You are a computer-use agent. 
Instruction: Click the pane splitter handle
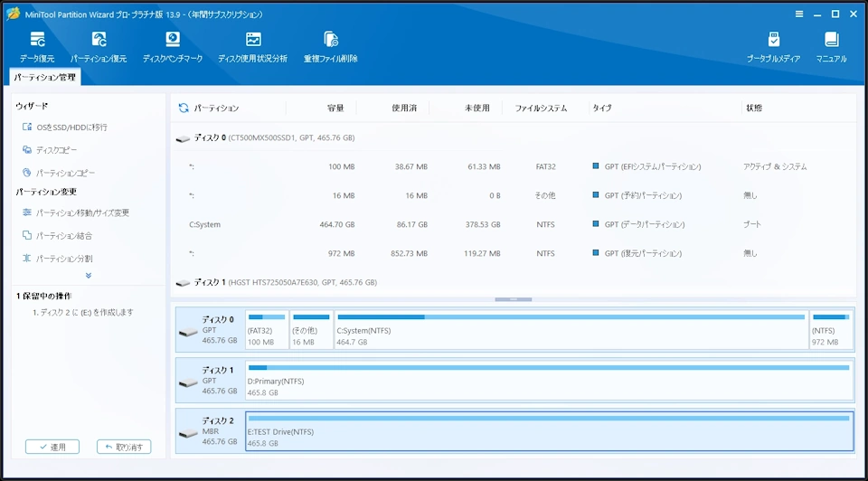click(514, 299)
